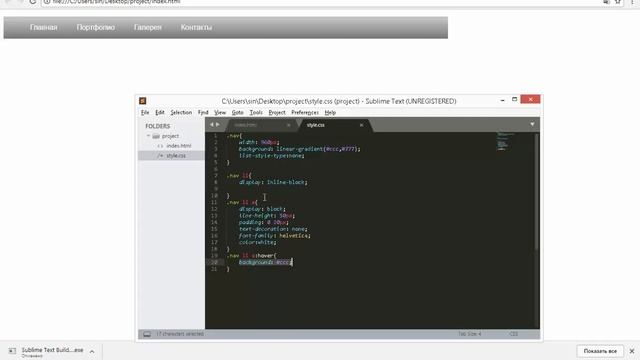Change CSS syntax in status bar

[x=513, y=334]
